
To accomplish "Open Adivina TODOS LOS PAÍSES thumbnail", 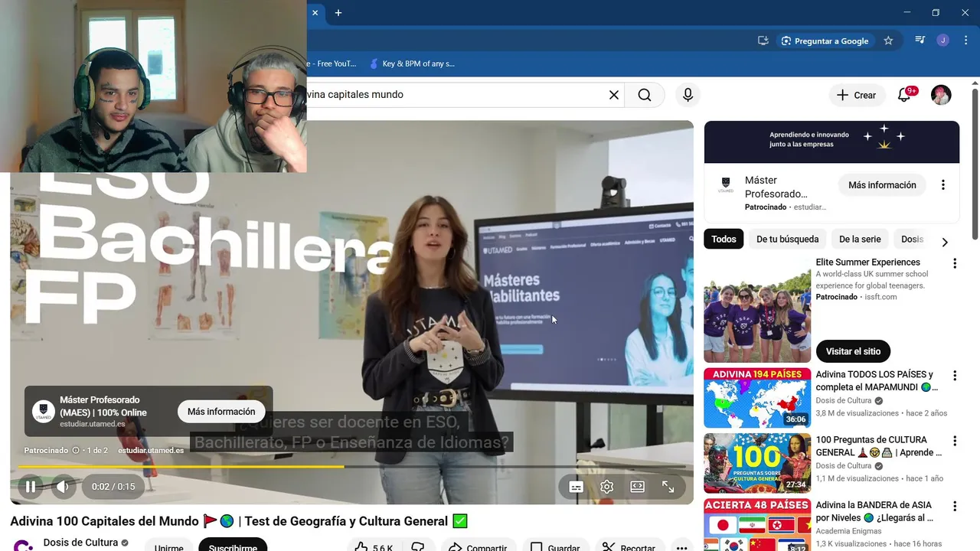I will point(757,398).
